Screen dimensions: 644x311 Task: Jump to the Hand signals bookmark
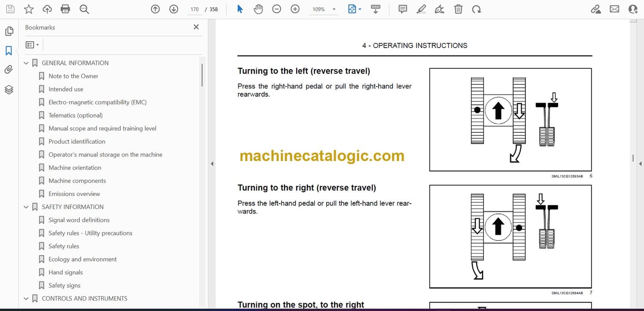pyautogui.click(x=65, y=272)
